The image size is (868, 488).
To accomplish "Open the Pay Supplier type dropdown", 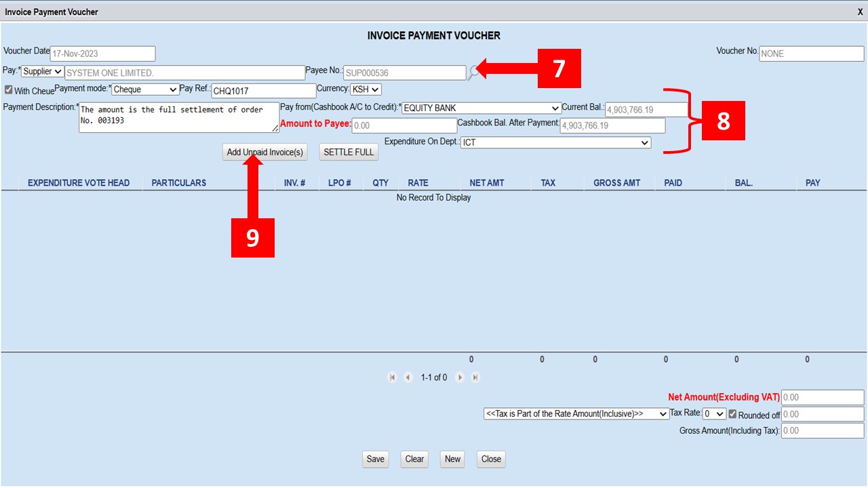I will pyautogui.click(x=43, y=72).
